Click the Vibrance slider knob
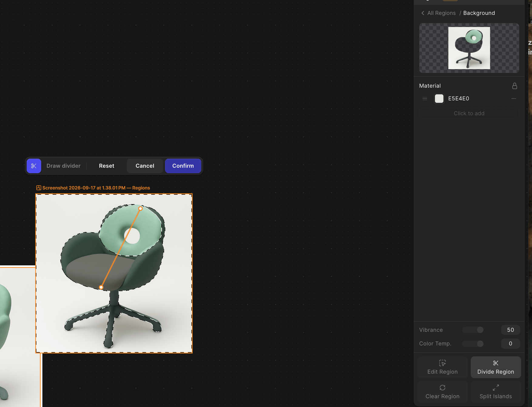Image resolution: width=532 pixels, height=407 pixels. 480,330
